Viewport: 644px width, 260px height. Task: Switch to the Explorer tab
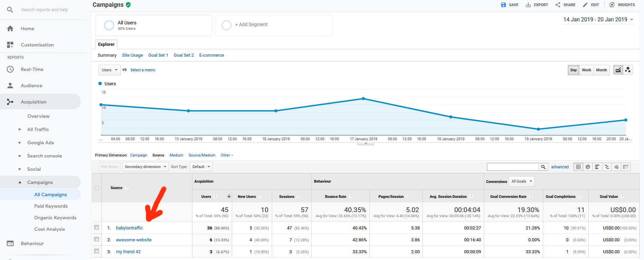click(x=106, y=44)
